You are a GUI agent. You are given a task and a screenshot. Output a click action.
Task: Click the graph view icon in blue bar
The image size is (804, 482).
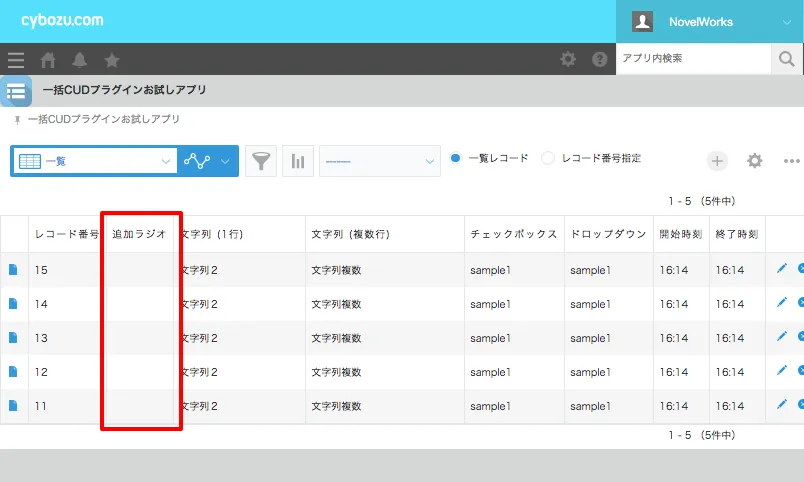(x=197, y=161)
